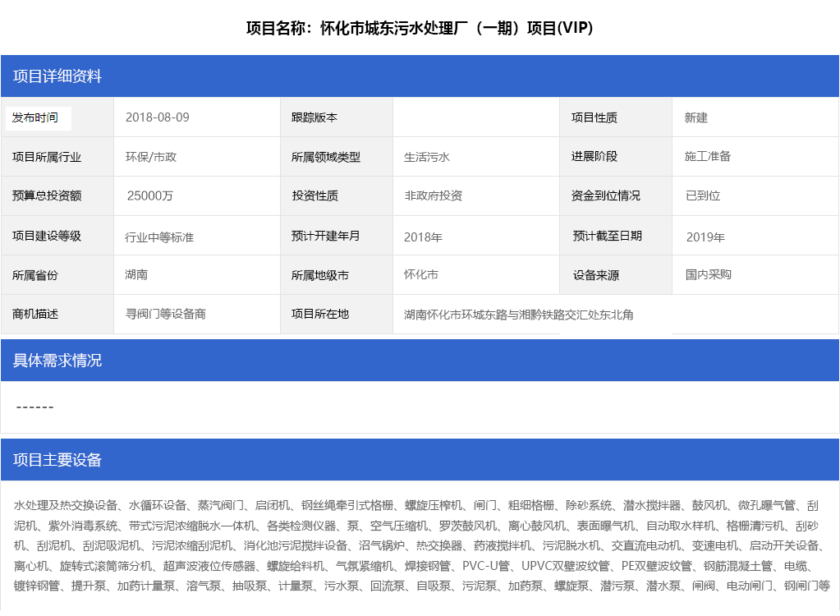Select the 行业中等标准 construction grade value

[159, 237]
